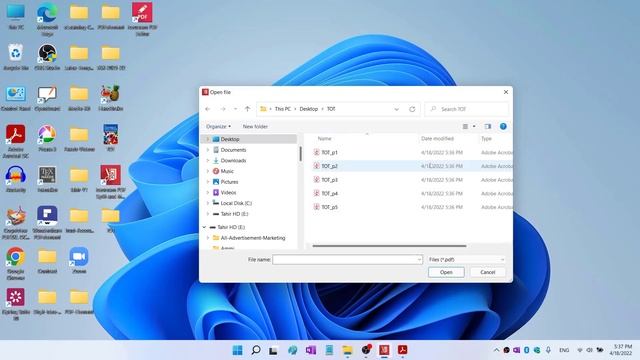
Task: Open the blue Help icon in dialog
Action: tap(503, 127)
